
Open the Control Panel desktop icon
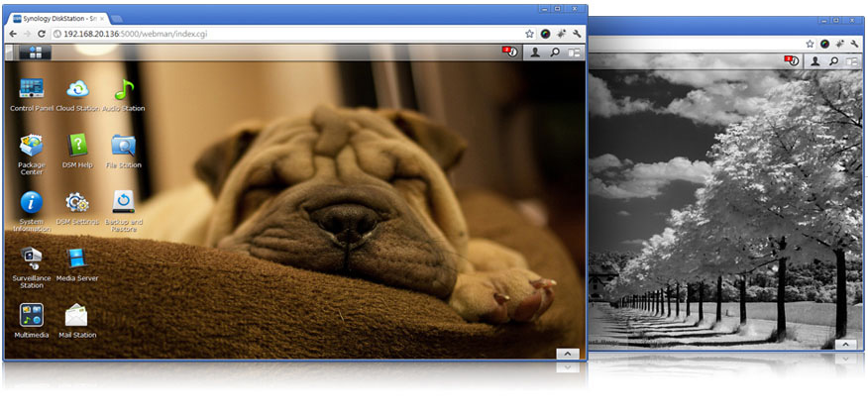(x=31, y=90)
